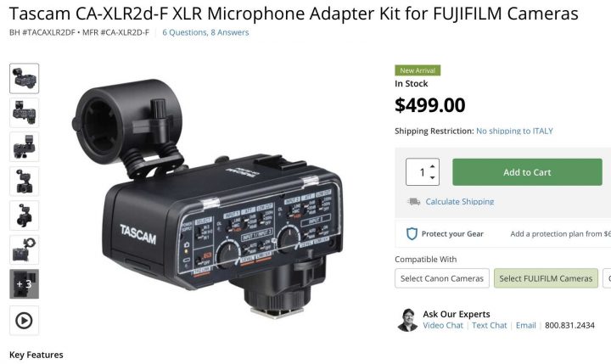Choose Select Canon Cameras option

click(442, 278)
